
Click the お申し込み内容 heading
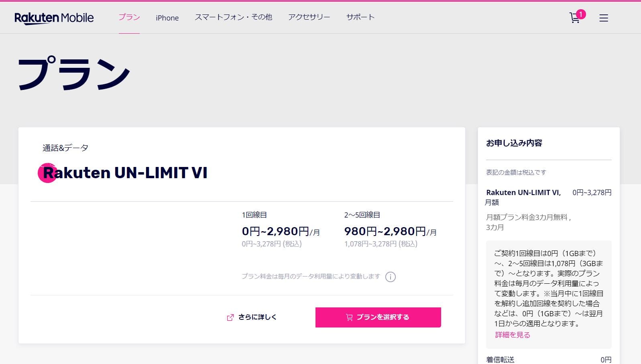click(514, 143)
